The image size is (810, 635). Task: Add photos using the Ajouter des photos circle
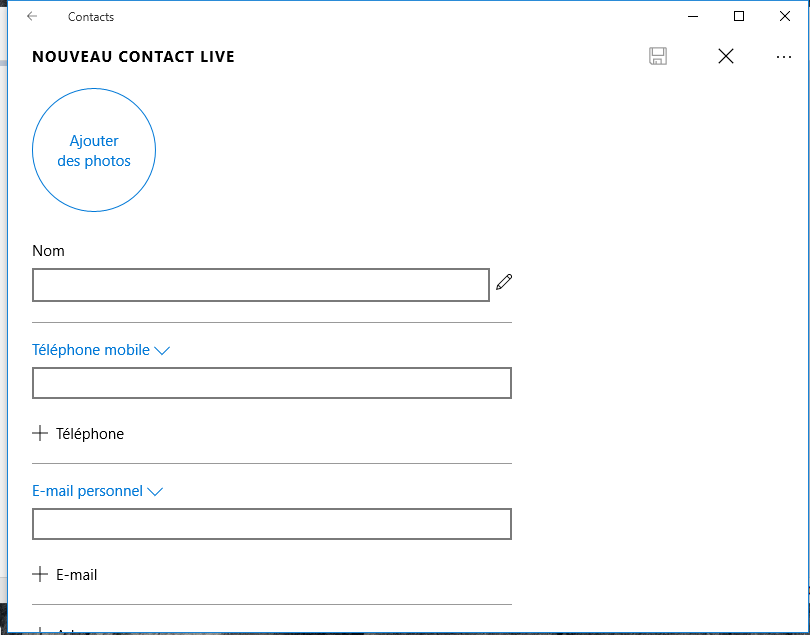pyautogui.click(x=94, y=150)
